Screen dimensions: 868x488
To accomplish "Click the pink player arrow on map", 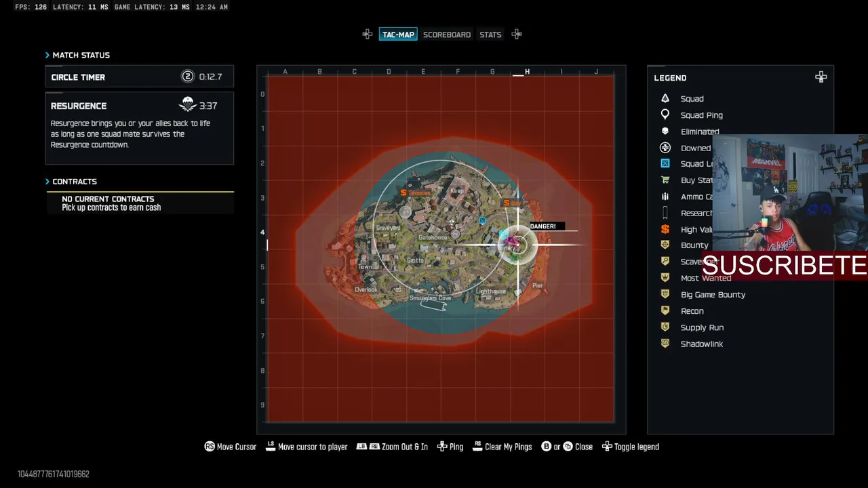I will (x=512, y=242).
